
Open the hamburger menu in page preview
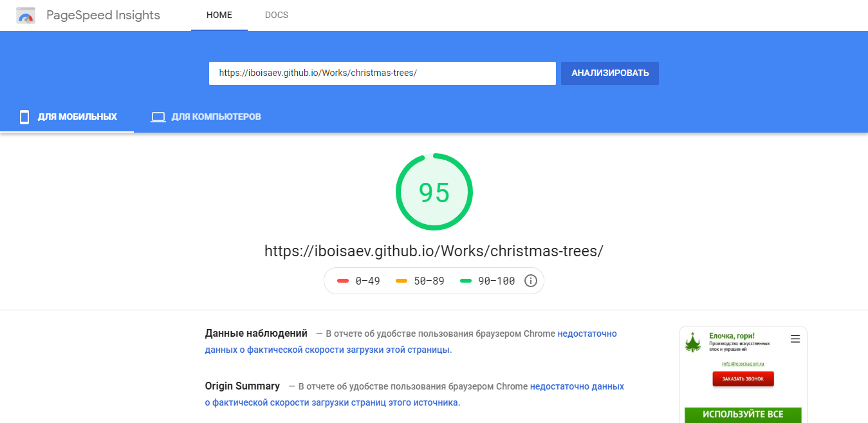795,339
